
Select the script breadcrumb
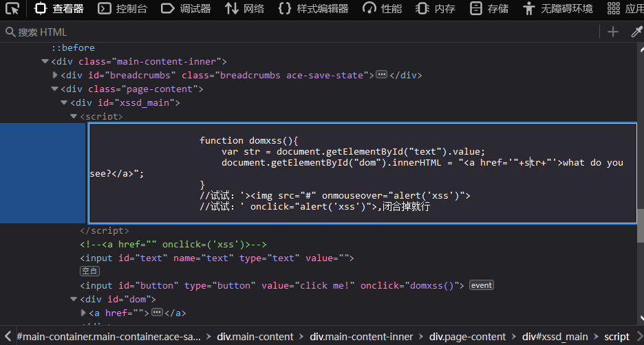coord(616,337)
